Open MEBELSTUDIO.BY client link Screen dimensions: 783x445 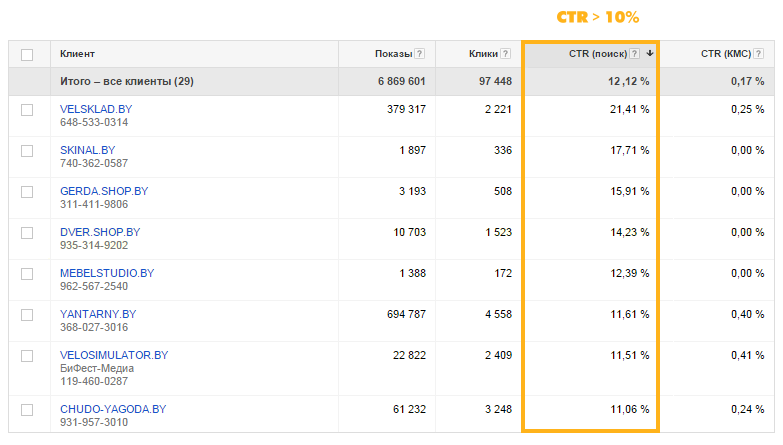click(107, 273)
